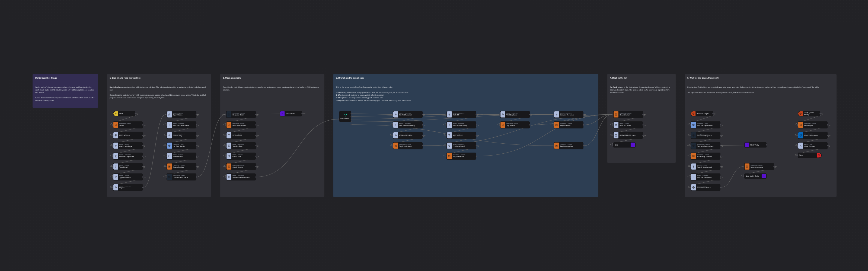Select the Read Denials script braces icon
Screen dimensions: 868x271
click(170, 156)
